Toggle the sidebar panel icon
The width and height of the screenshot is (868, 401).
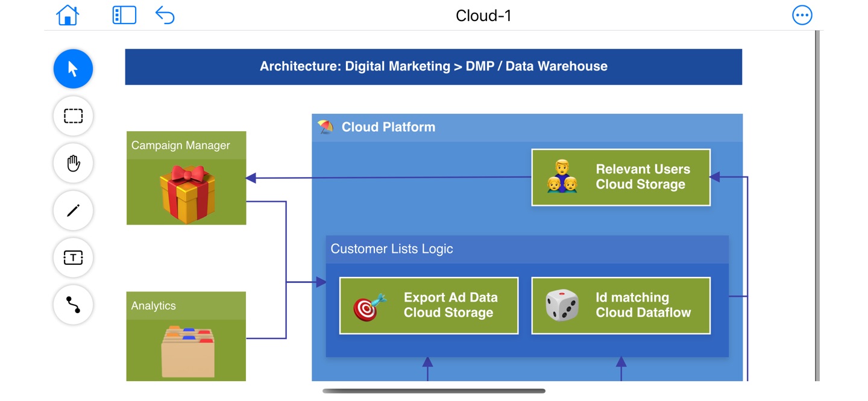pos(124,15)
